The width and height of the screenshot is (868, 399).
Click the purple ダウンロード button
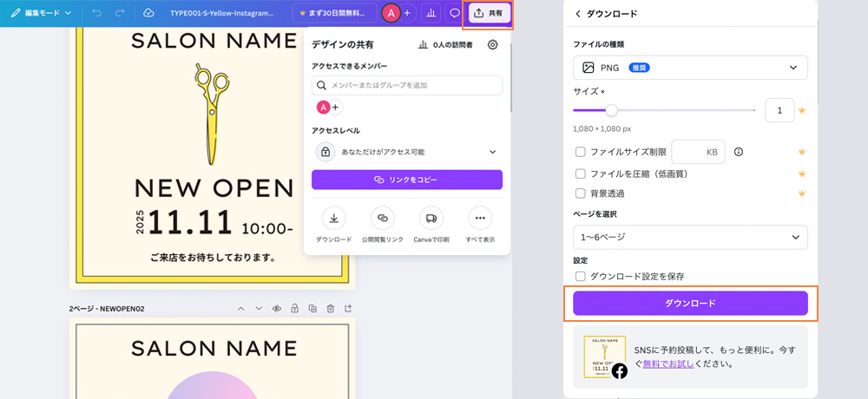tap(690, 303)
